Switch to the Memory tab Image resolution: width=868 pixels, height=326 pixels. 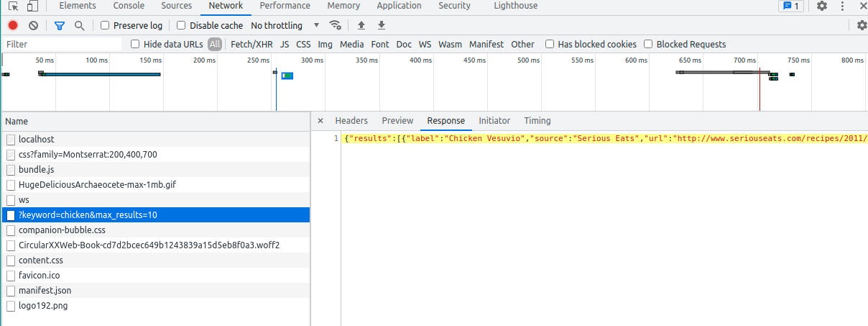click(x=343, y=6)
